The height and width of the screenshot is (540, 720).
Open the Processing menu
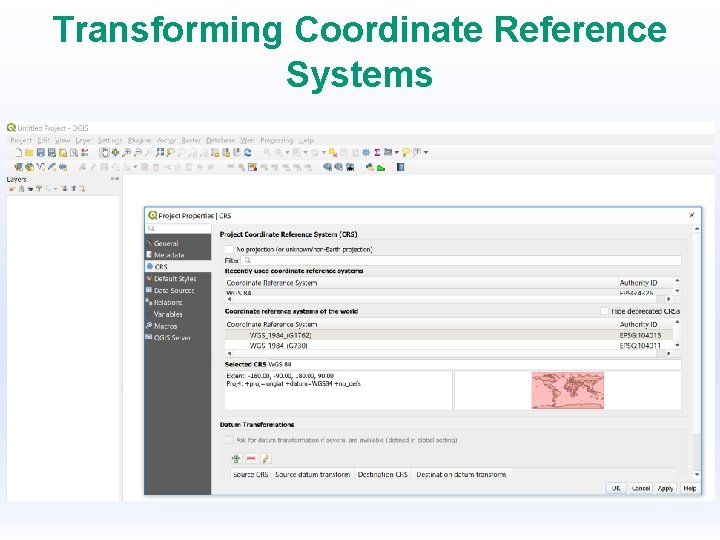[x=276, y=141]
